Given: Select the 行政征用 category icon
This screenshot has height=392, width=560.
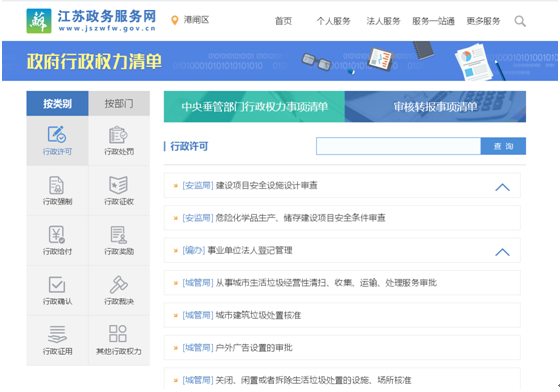Looking at the screenshot, I should [57, 334].
